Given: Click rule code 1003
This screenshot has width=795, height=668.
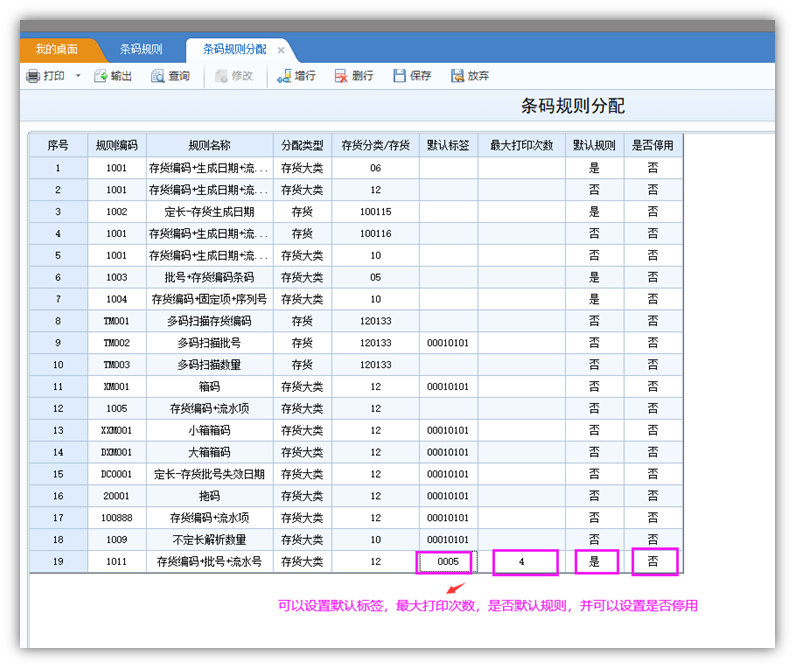Looking at the screenshot, I should tap(117, 277).
